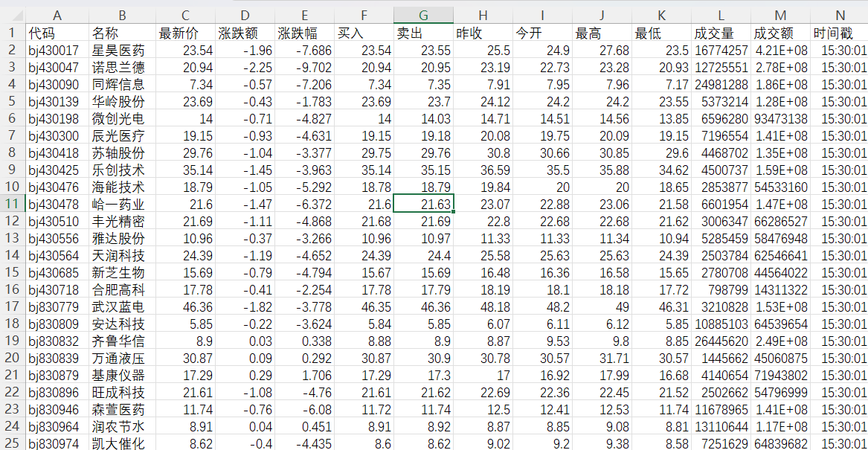Select volume cell 24981288
868x450 pixels.
point(721,85)
